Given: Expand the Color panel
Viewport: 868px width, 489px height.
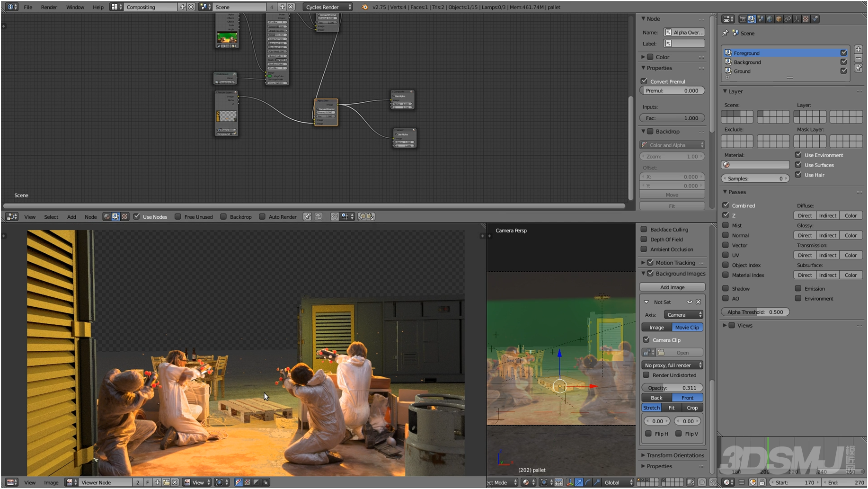Looking at the screenshot, I should 643,57.
